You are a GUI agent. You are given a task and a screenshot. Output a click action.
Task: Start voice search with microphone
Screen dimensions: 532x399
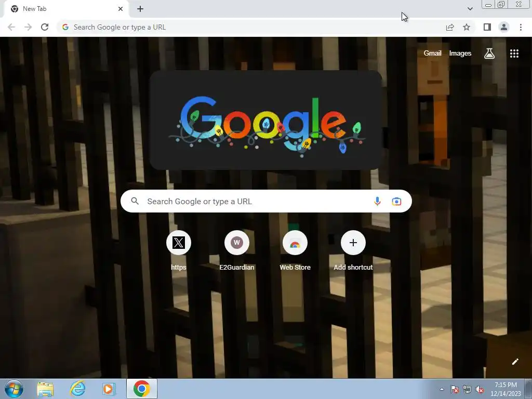tap(377, 201)
